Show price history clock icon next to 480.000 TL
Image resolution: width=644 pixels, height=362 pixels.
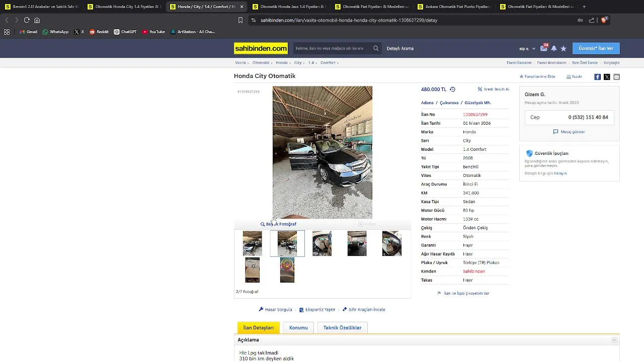[452, 89]
